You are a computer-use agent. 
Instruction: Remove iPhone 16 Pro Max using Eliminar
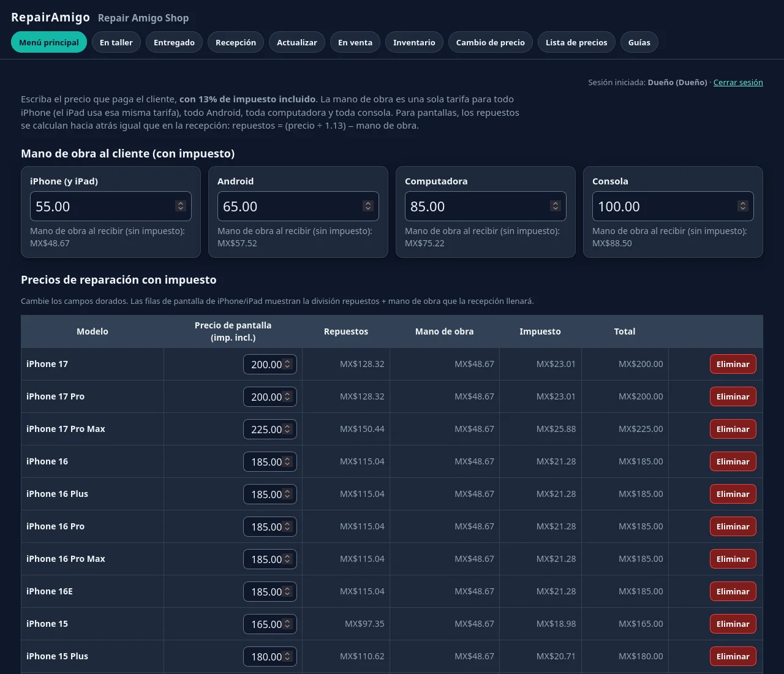pyautogui.click(x=733, y=559)
